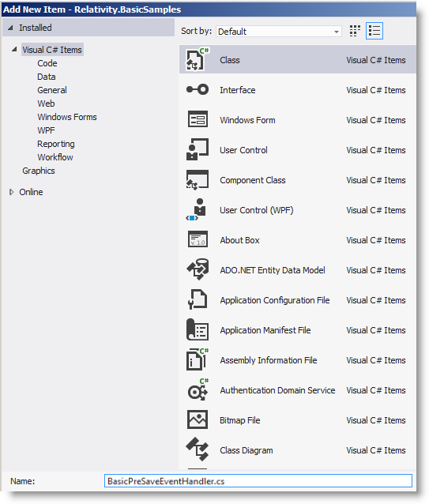Screen dimensions: 429x504
Task: Select the User Control template icon
Action: point(198,149)
